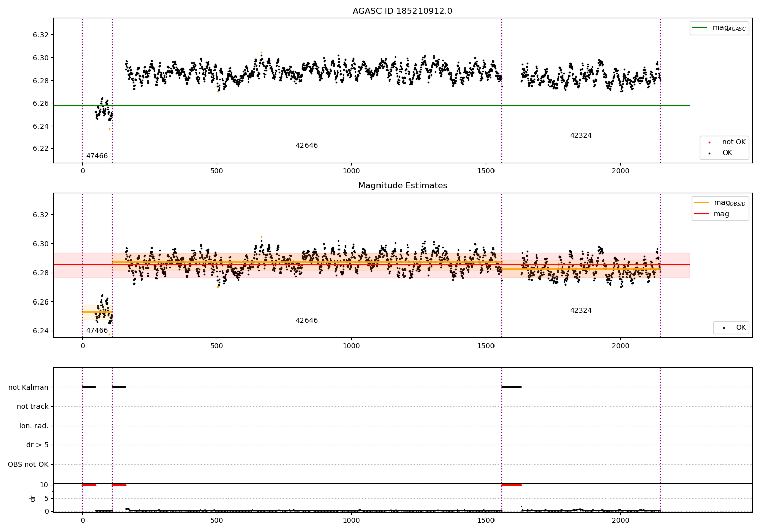Screen dimensions: 760x532
Task: Click the 47466 obsid label in AGASC ID plot
Action: pos(97,156)
